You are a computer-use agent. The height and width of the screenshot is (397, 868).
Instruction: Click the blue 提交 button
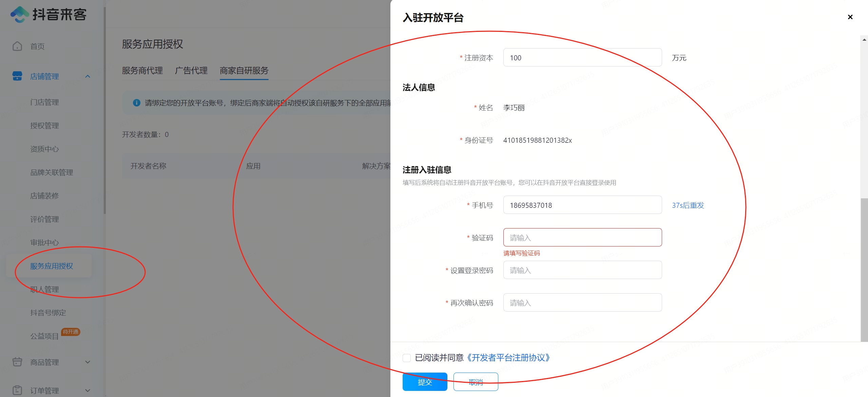425,382
